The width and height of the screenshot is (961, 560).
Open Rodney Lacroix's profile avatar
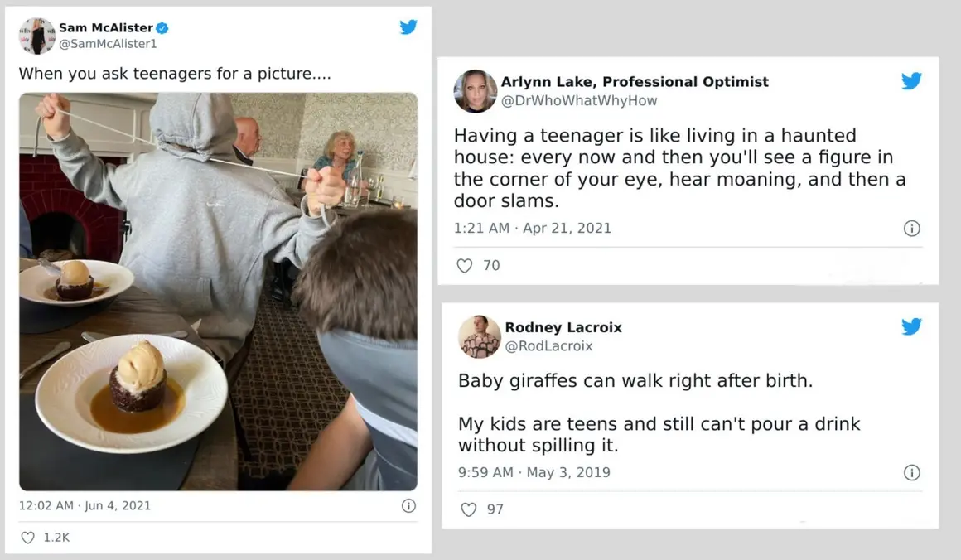pyautogui.click(x=480, y=336)
